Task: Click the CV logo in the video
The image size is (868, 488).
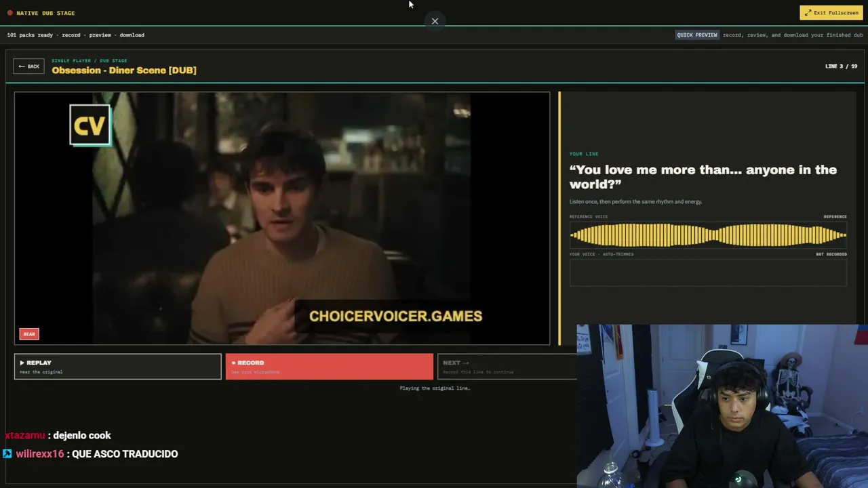Action: coord(90,125)
